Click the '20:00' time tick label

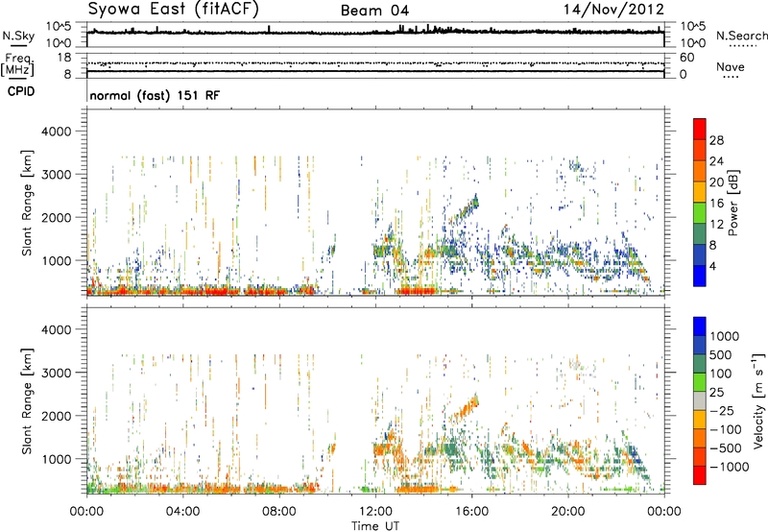click(568, 512)
